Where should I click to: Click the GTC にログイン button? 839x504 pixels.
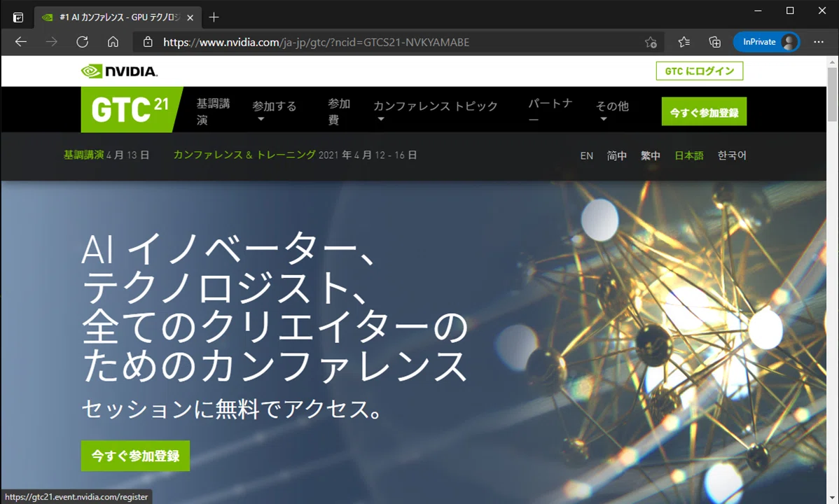click(x=700, y=71)
